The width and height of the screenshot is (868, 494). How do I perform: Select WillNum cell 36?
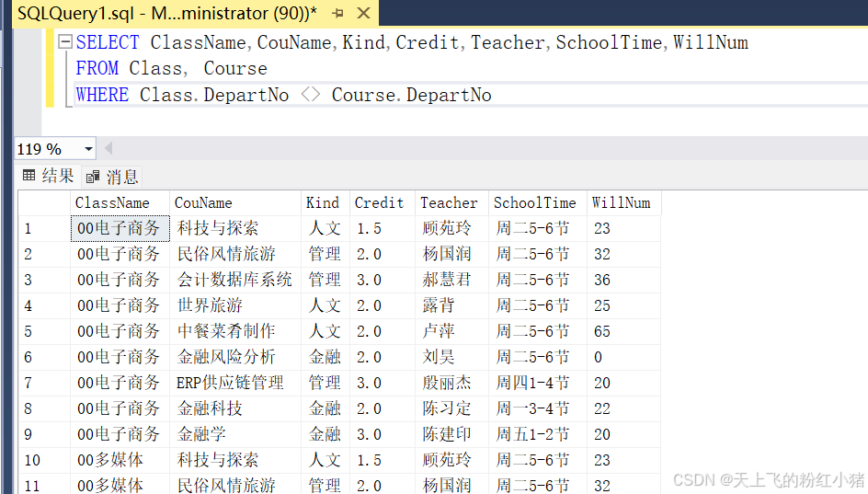pos(623,281)
